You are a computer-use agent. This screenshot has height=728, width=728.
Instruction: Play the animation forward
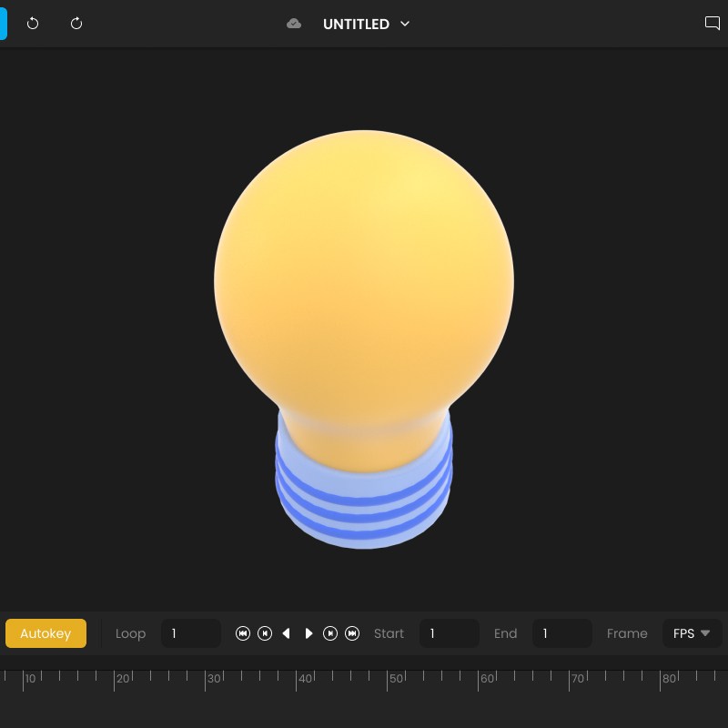pos(308,633)
